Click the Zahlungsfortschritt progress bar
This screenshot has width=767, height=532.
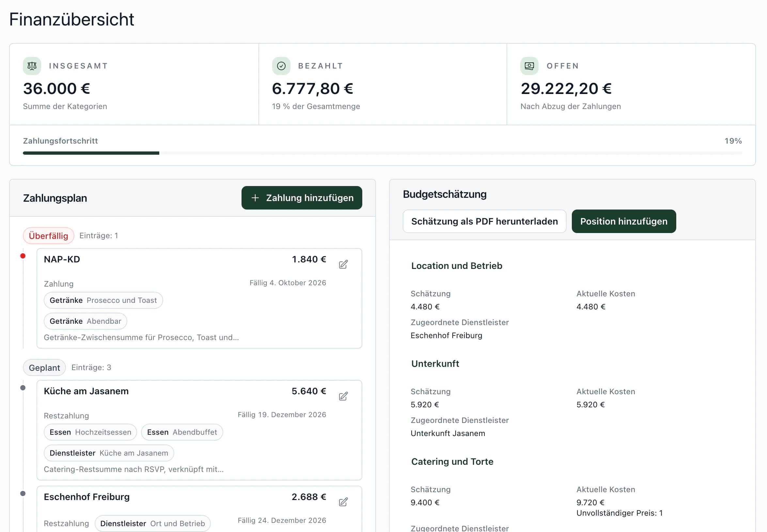pyautogui.click(x=382, y=153)
